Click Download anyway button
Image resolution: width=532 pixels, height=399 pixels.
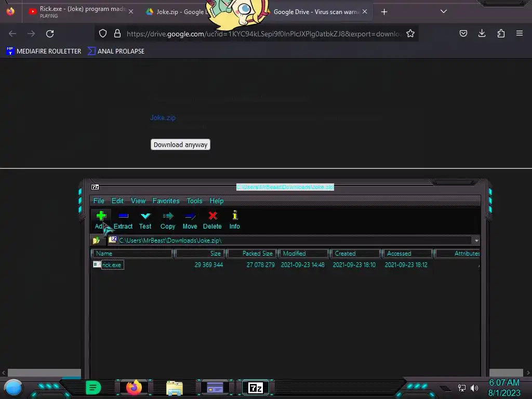(x=180, y=144)
